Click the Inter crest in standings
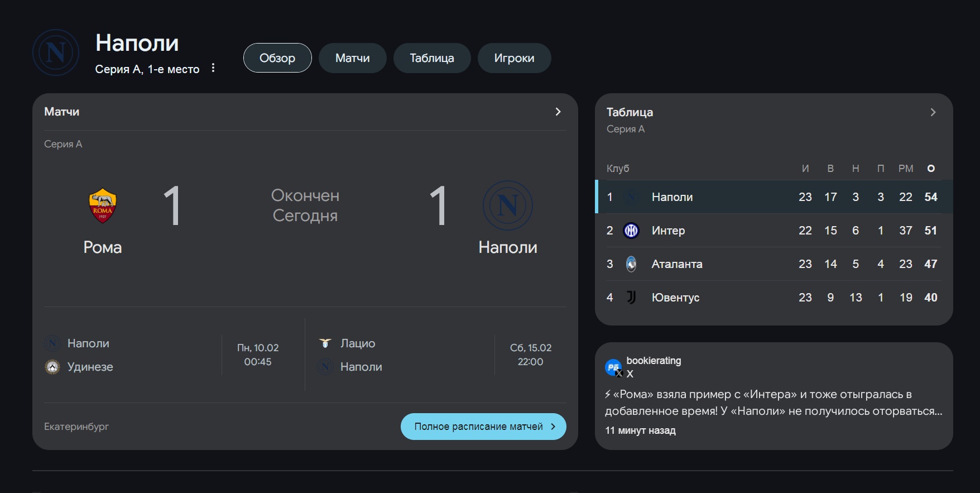The height and width of the screenshot is (493, 980). 631,231
